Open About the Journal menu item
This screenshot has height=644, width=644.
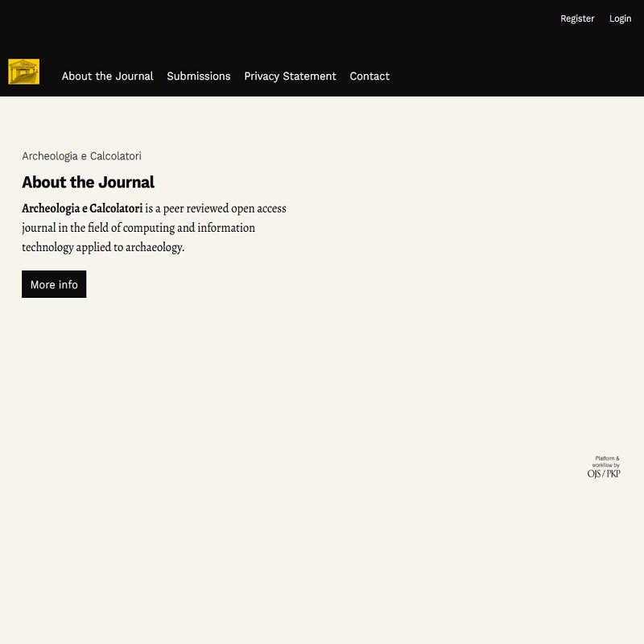[107, 76]
